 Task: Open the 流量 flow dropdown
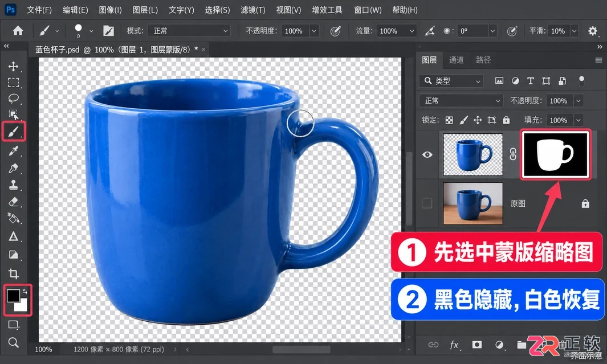(x=412, y=31)
